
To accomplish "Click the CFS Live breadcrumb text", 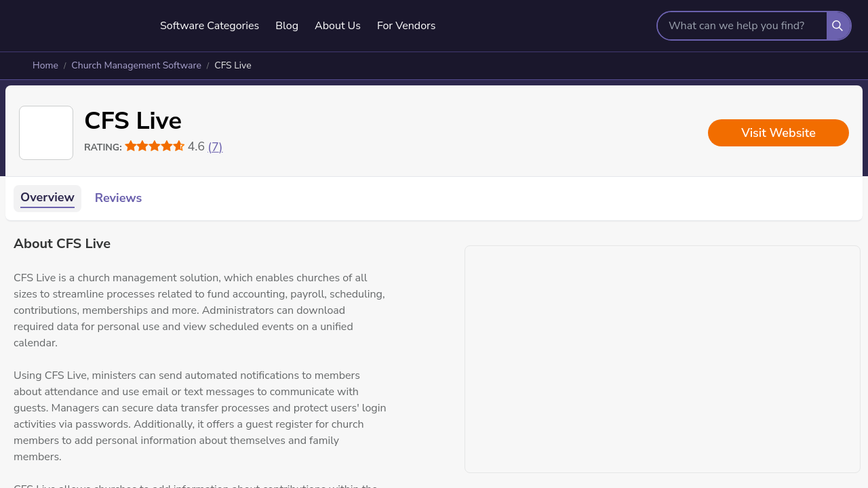I will [x=233, y=66].
